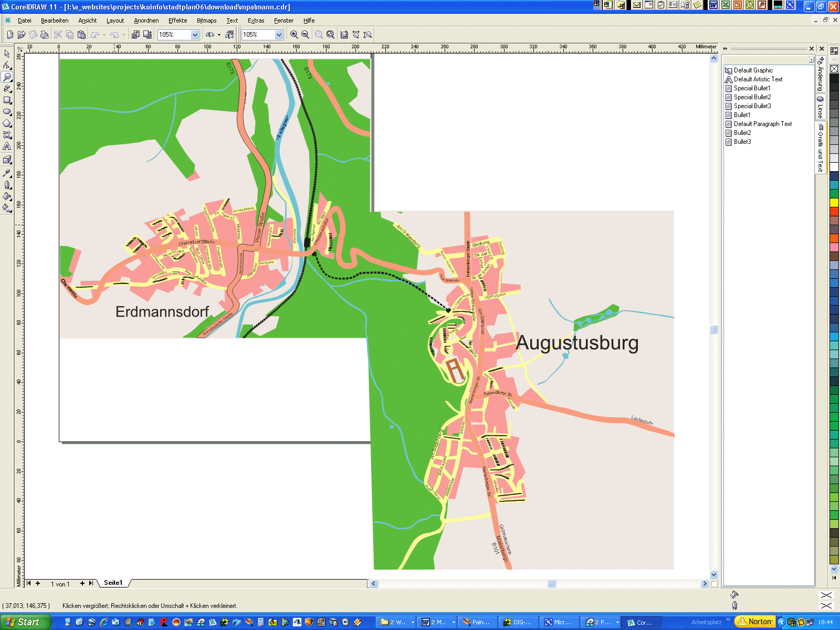Image resolution: width=840 pixels, height=630 pixels.
Task: Select the Rectangle tool in toolbox
Action: pyautogui.click(x=7, y=100)
